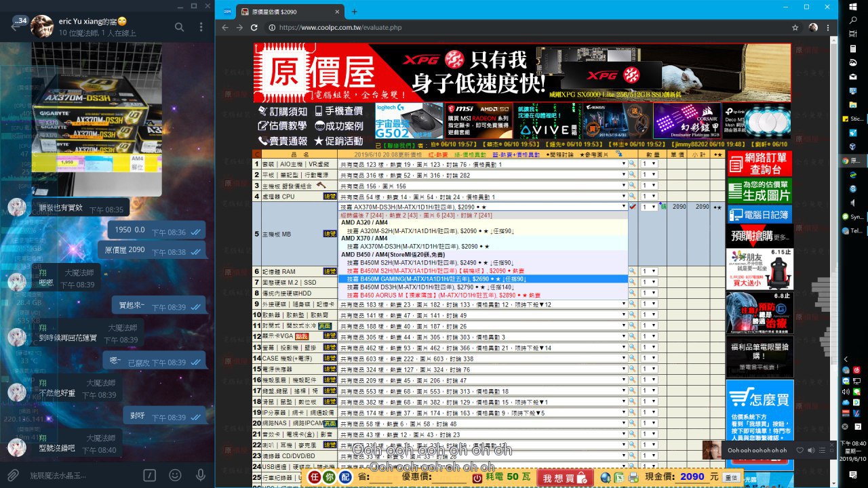Search products in the 處理器 CPU row
This screenshot has width=868, height=488.
[x=632, y=197]
